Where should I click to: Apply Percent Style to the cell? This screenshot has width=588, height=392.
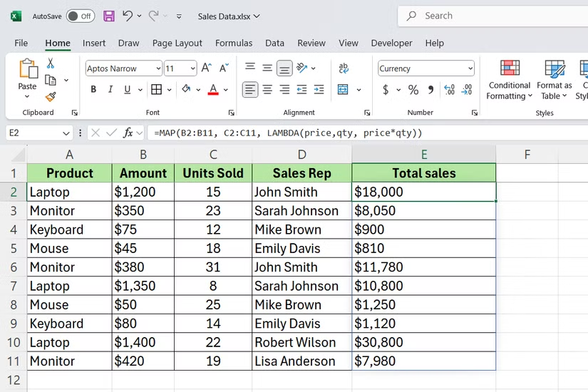(413, 90)
